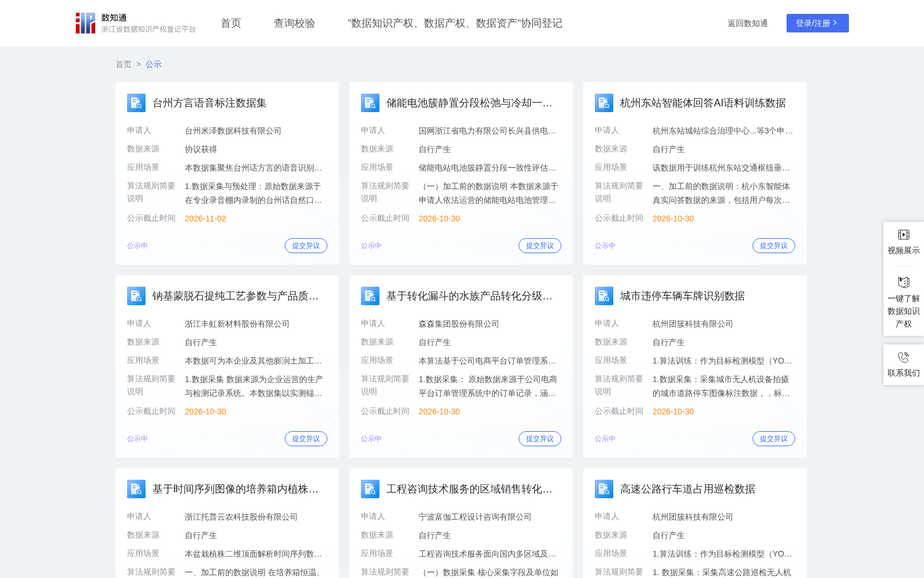Screen dimensions: 924x578
Task: Open the 一键了解数据知识产权 sidebar icon
Action: (x=904, y=282)
